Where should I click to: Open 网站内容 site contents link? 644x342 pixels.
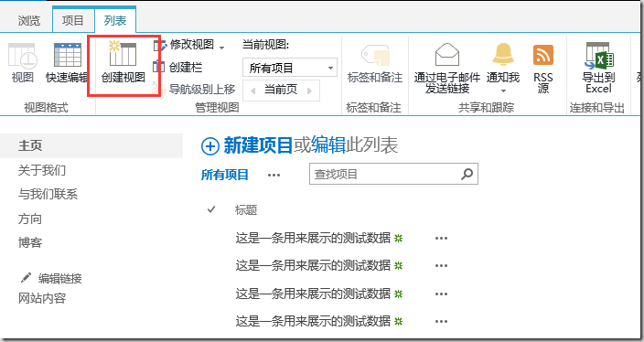click(x=42, y=298)
